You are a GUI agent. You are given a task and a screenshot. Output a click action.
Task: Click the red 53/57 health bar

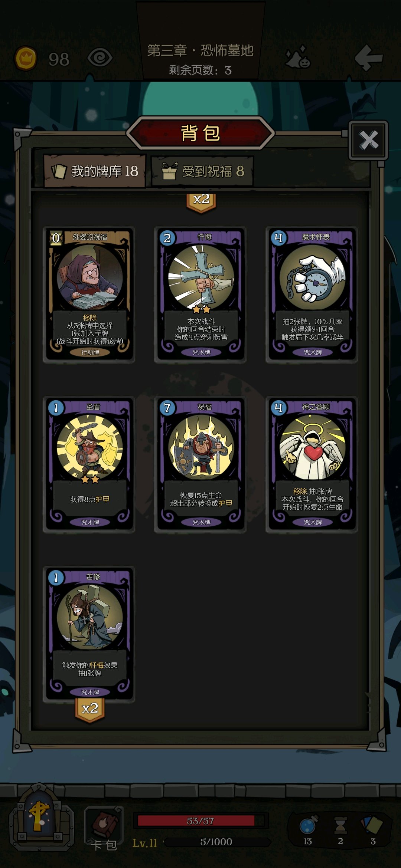pyautogui.click(x=200, y=821)
